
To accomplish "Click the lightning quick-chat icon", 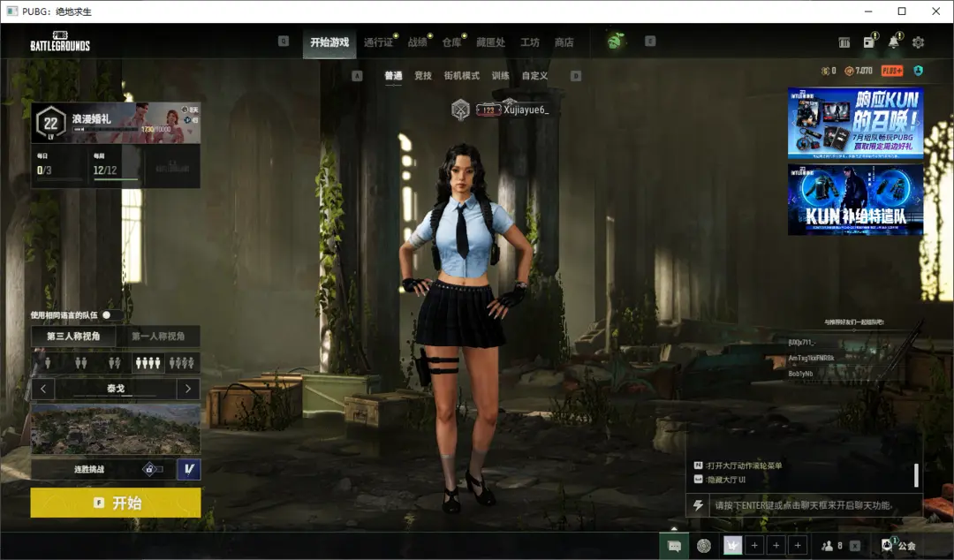I will click(x=699, y=505).
